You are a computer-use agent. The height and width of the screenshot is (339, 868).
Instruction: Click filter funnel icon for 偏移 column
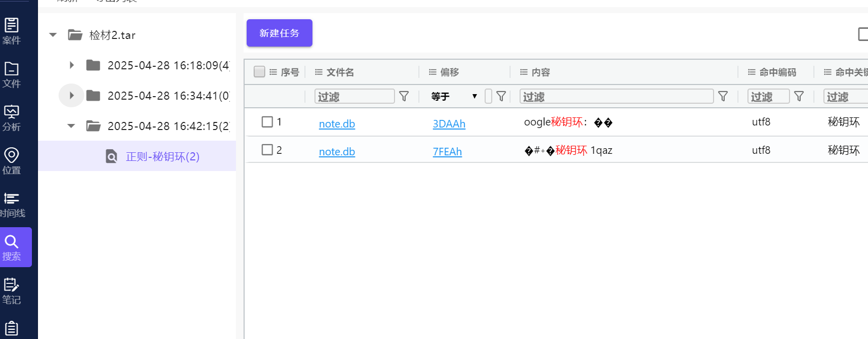pos(501,96)
